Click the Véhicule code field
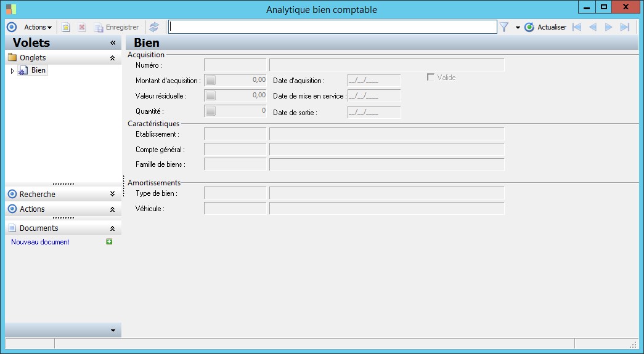 (x=235, y=208)
